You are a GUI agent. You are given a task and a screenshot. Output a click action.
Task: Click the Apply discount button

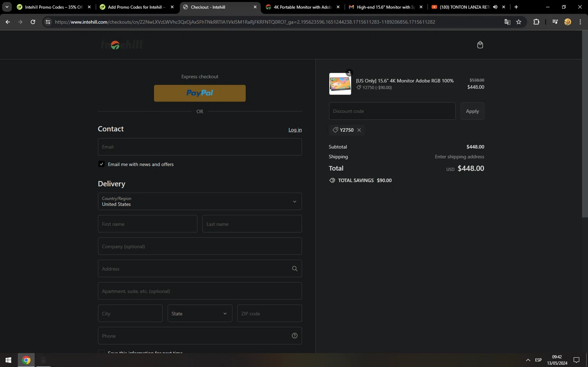click(472, 111)
